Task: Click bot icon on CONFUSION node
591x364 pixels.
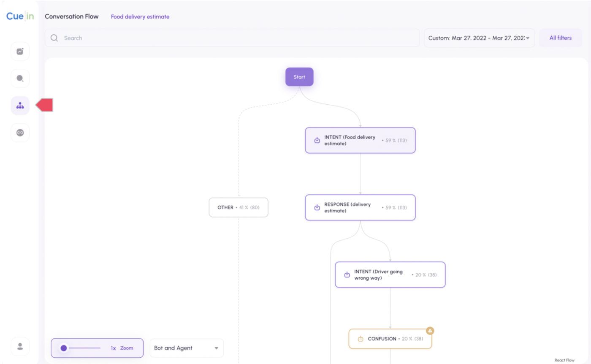Action: [361, 339]
